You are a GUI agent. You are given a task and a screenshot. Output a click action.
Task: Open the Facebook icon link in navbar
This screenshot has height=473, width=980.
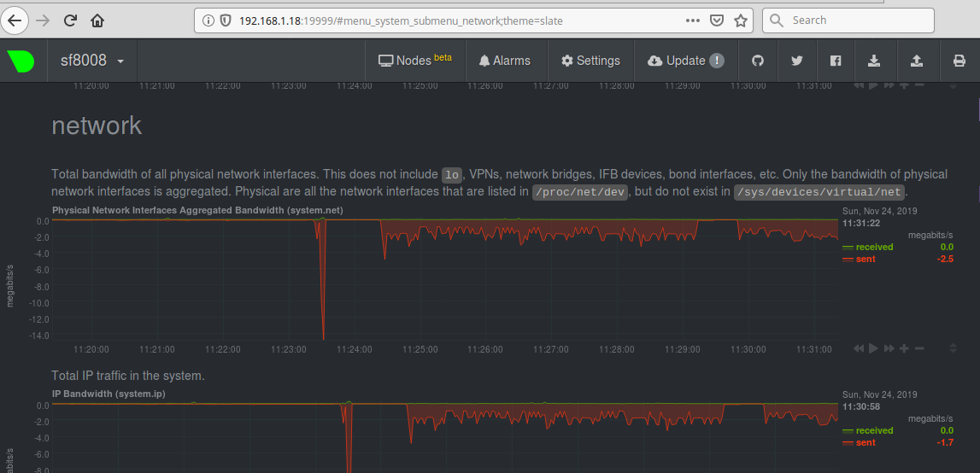pyautogui.click(x=836, y=61)
